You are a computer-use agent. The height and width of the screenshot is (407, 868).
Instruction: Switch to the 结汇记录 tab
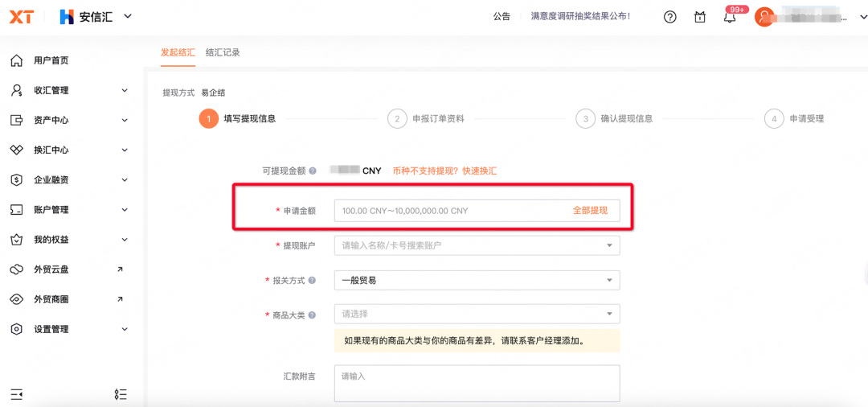coord(223,52)
